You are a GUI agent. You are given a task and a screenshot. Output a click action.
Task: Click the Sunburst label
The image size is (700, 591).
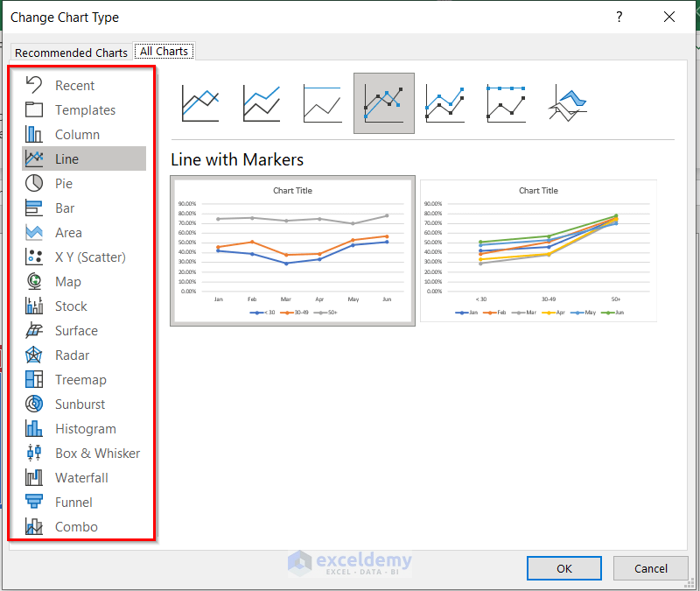pyautogui.click(x=80, y=405)
